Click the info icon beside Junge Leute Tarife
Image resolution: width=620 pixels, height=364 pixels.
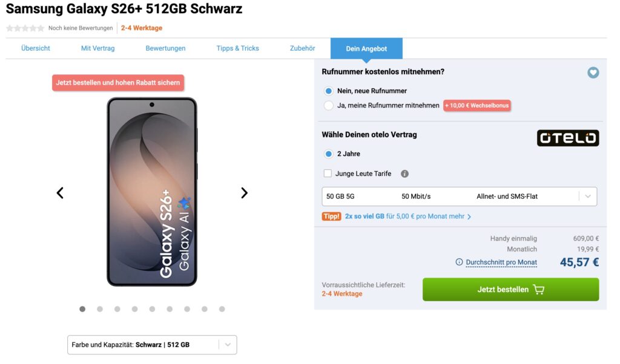404,174
